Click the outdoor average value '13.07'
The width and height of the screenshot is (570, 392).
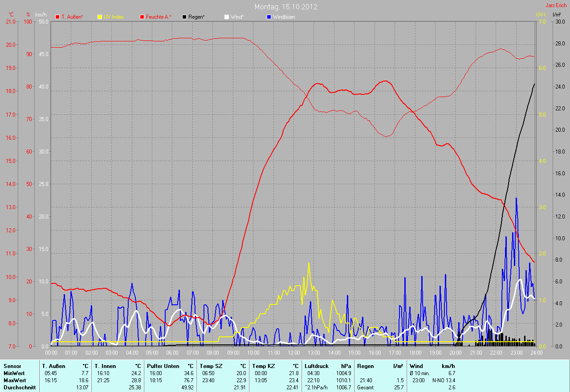82,387
